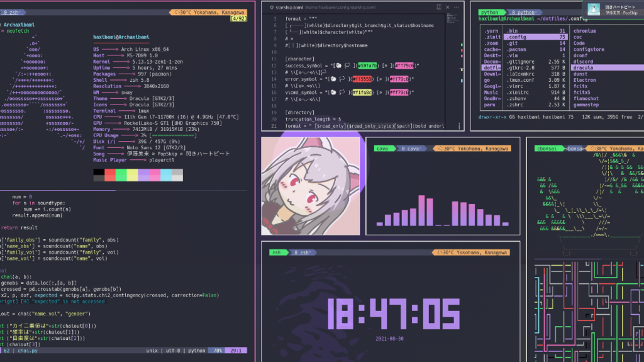Select the paru entry in ranger parent column
644x362 pixels.
coord(489,105)
